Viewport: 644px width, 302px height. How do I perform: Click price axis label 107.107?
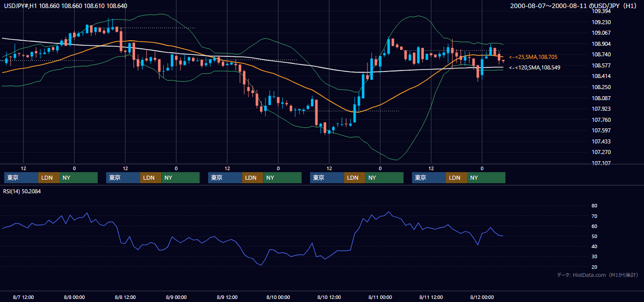pyautogui.click(x=601, y=163)
